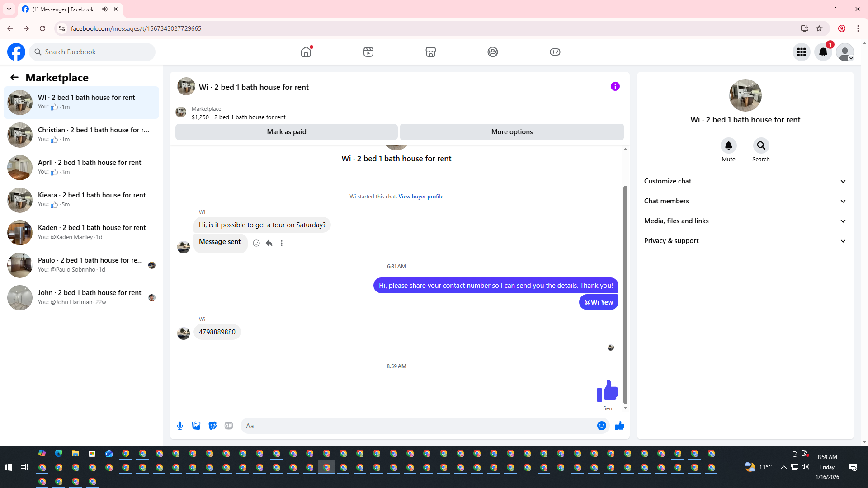Click the voice clip microphone icon

[x=180, y=426]
